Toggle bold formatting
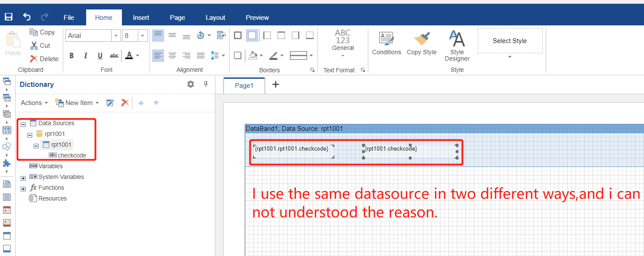The height and width of the screenshot is (256, 644). pyautogui.click(x=72, y=56)
